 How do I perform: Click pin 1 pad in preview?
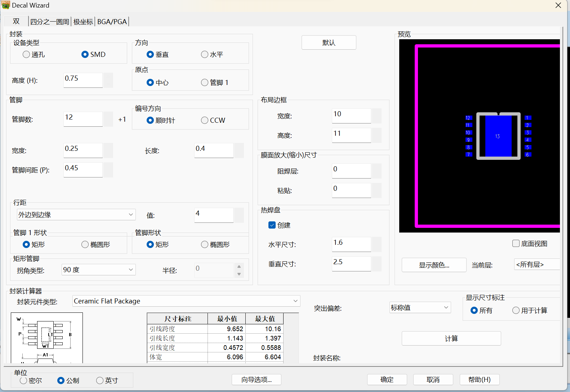(528, 118)
